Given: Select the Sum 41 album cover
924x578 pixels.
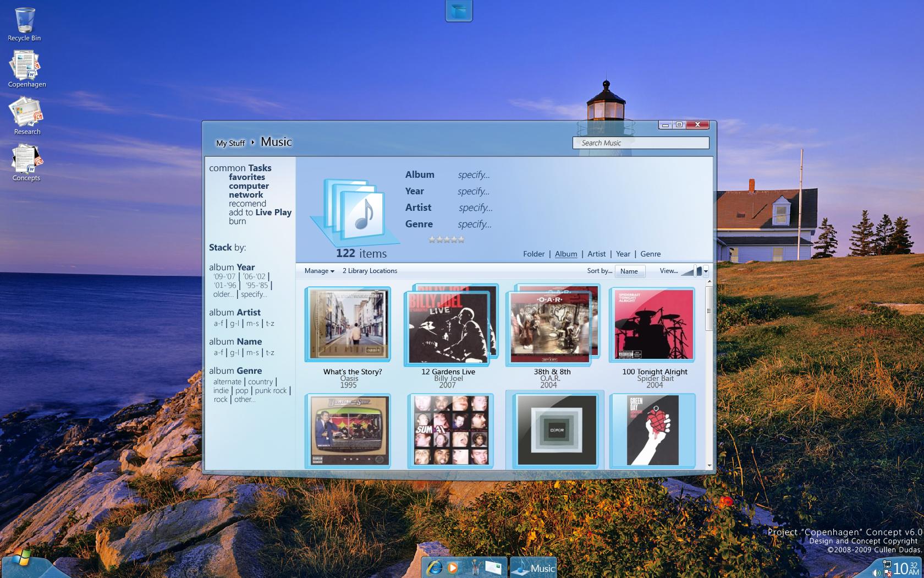Looking at the screenshot, I should point(450,431).
